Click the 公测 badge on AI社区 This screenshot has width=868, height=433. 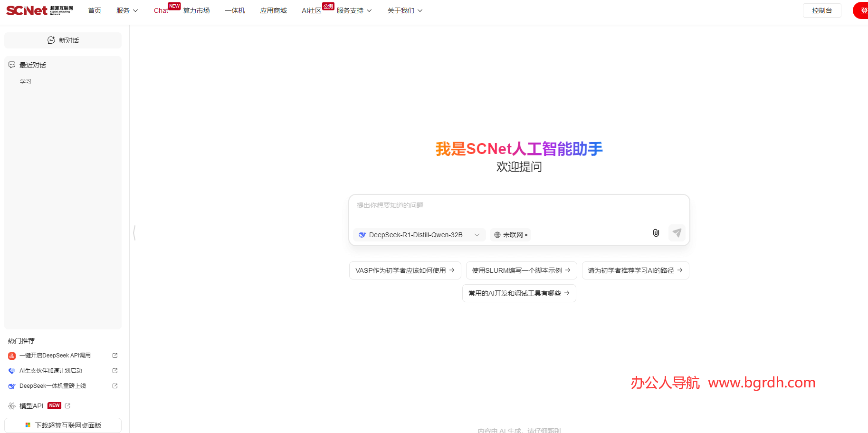tap(328, 6)
